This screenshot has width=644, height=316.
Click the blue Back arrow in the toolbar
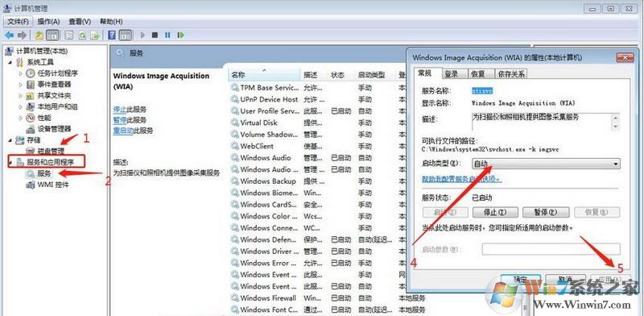click(9, 35)
